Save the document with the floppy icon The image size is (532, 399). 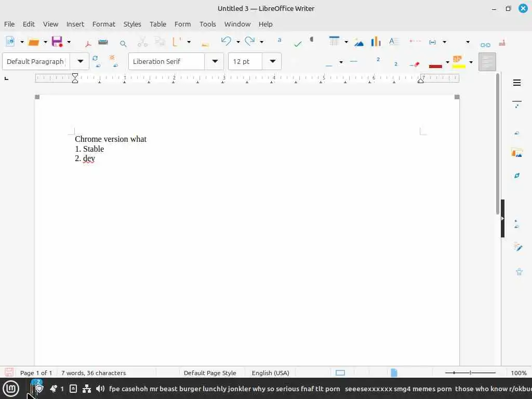point(57,42)
